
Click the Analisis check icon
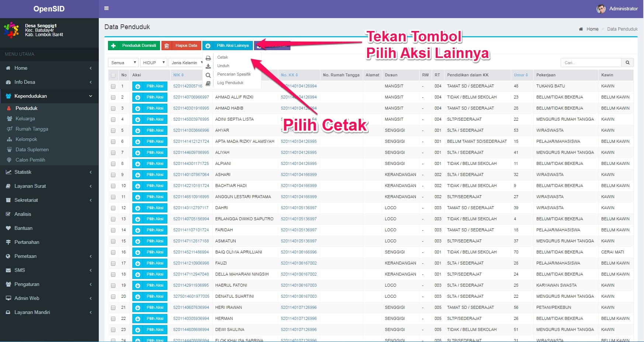pyautogui.click(x=8, y=214)
